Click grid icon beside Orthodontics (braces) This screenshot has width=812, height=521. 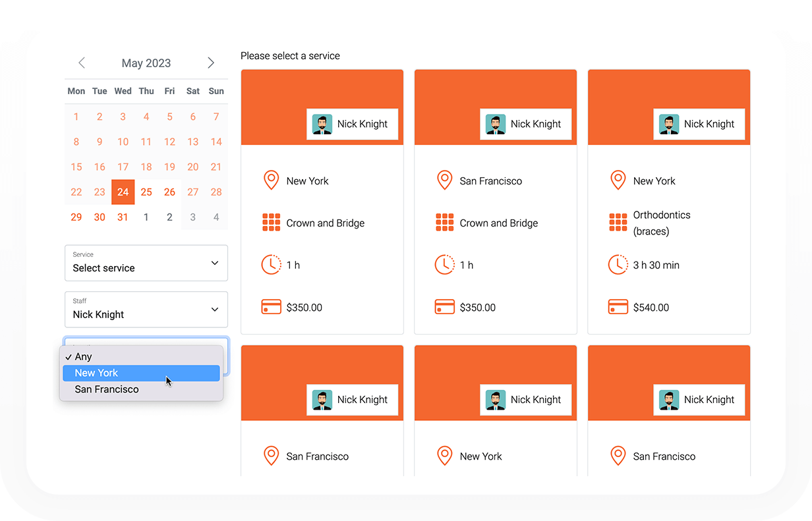[618, 223]
